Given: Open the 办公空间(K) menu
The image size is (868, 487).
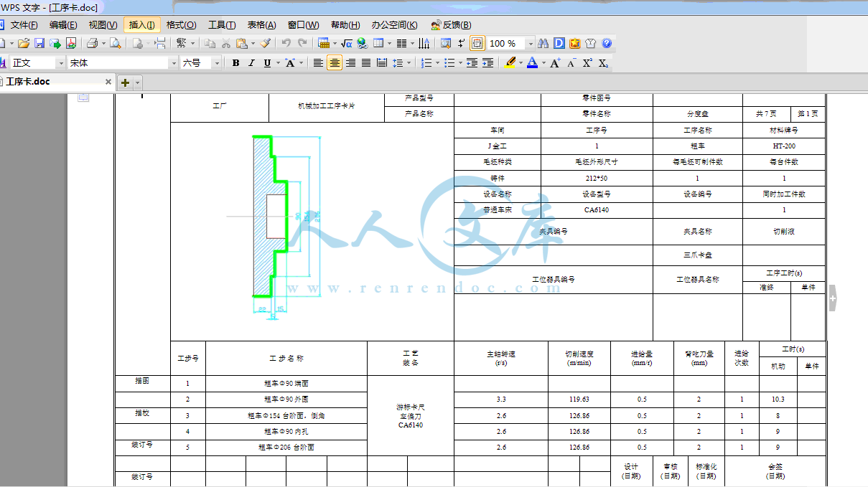Looking at the screenshot, I should (x=393, y=25).
